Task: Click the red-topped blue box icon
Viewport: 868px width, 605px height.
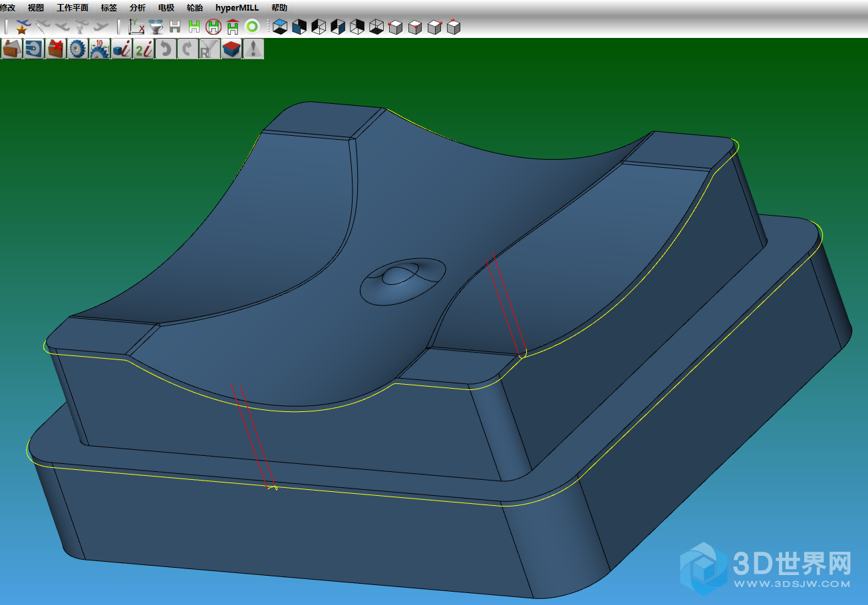Action: click(231, 49)
